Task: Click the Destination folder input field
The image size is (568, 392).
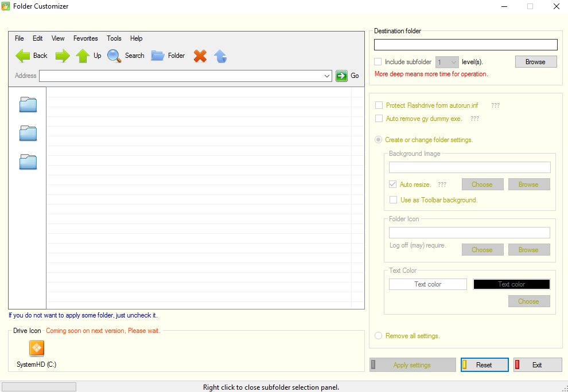Action: [465, 45]
